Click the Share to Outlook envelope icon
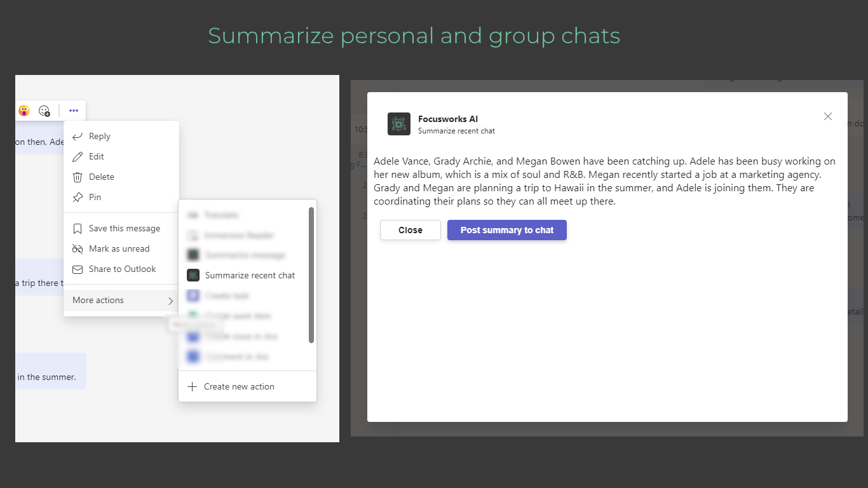This screenshot has height=488, width=868. [78, 269]
